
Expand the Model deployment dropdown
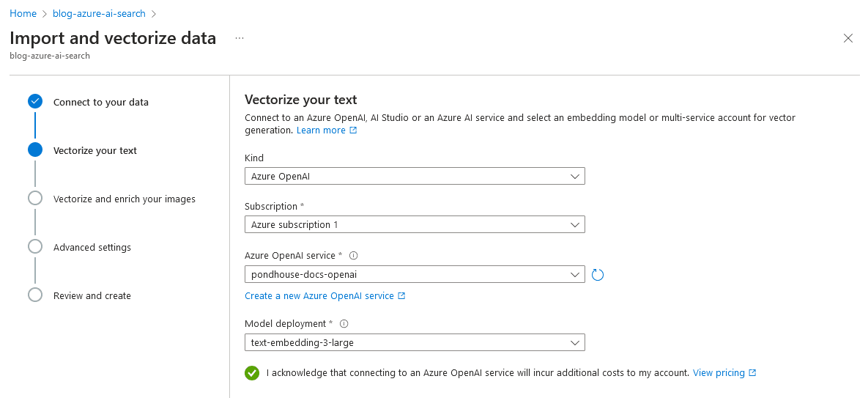click(415, 342)
